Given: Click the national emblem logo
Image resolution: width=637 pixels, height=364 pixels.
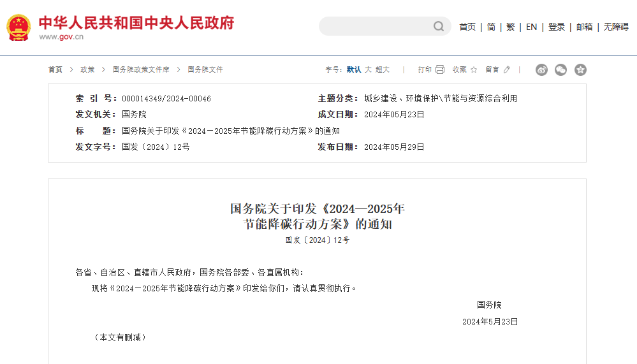Looking at the screenshot, I should (18, 27).
